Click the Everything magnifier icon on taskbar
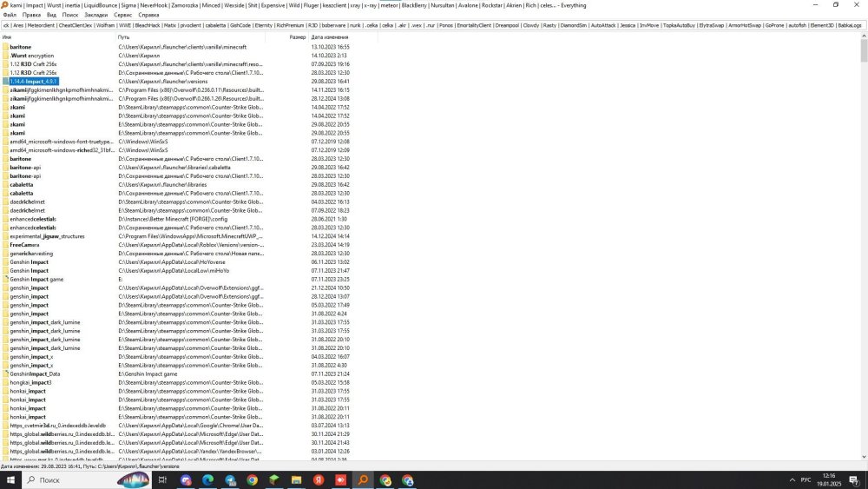This screenshot has width=868, height=489. [x=363, y=479]
